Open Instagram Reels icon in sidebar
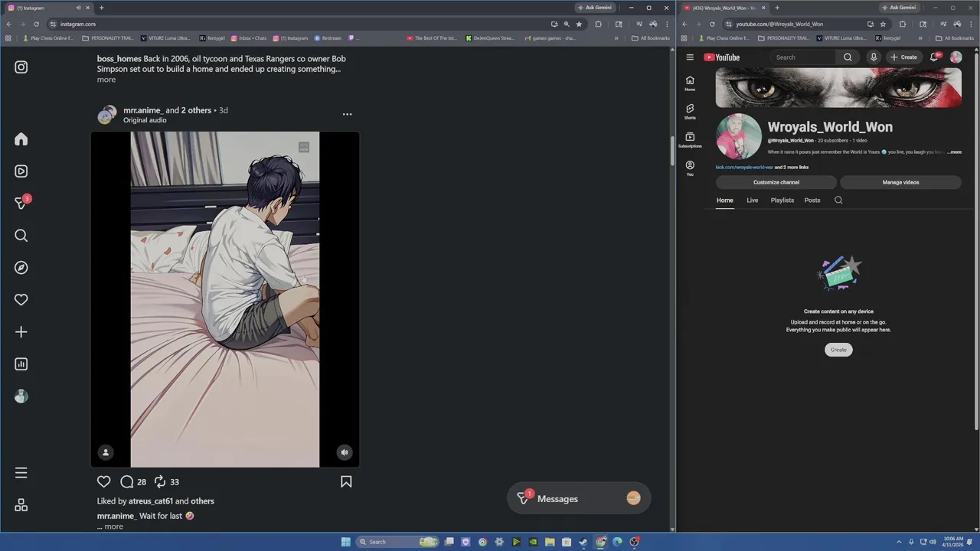The width and height of the screenshot is (980, 551). [21, 171]
